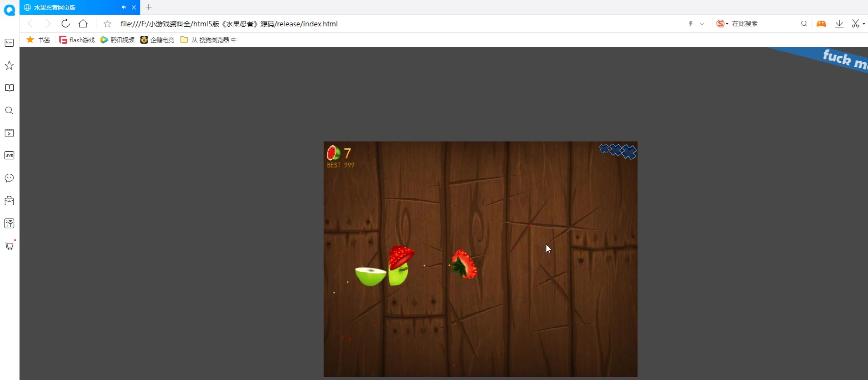Bookmark this page with the star icon

click(107, 24)
